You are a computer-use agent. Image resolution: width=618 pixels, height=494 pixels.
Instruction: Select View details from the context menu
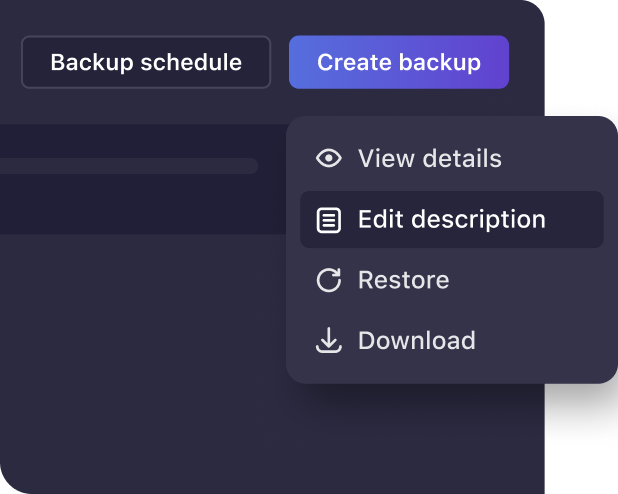452,158
